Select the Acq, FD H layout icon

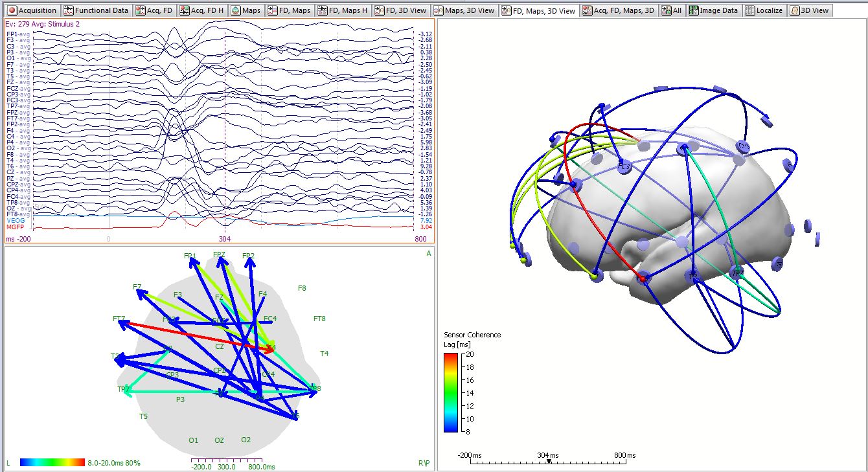(x=203, y=10)
